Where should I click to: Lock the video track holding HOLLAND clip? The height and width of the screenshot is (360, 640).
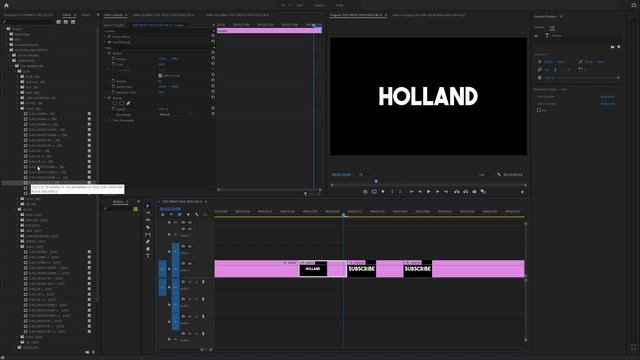(x=169, y=269)
